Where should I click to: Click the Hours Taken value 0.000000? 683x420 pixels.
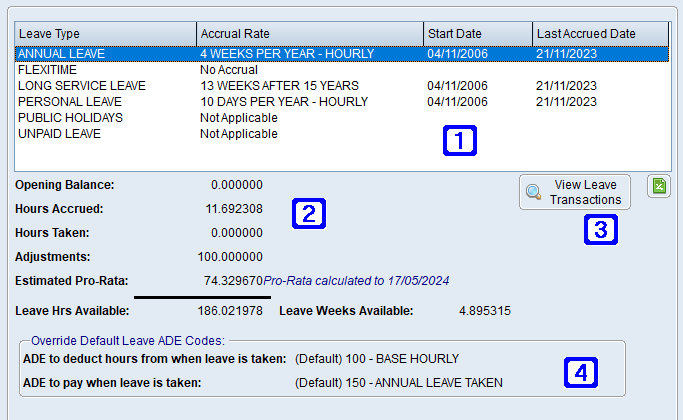pos(237,233)
